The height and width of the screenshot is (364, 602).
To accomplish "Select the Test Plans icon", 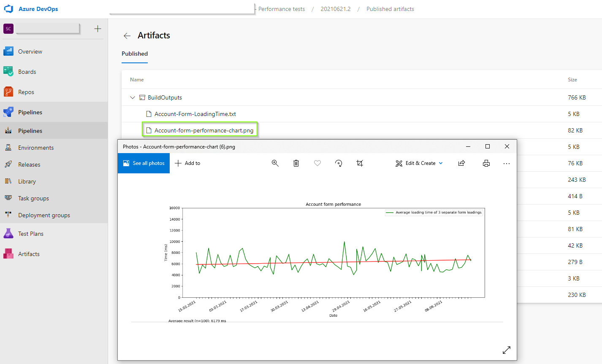I will 9,233.
